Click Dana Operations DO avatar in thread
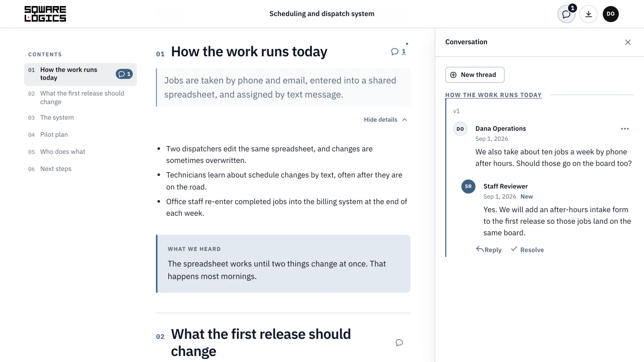Image resolution: width=644 pixels, height=362 pixels. pos(460,129)
